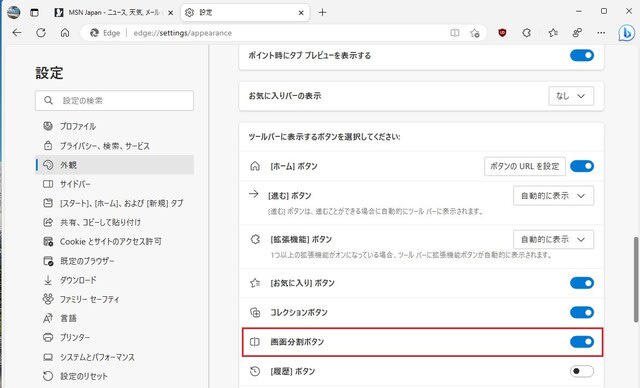Viewport: 640px width, 388px height.
Task: Click the 設定の検索 search box
Action: [114, 100]
